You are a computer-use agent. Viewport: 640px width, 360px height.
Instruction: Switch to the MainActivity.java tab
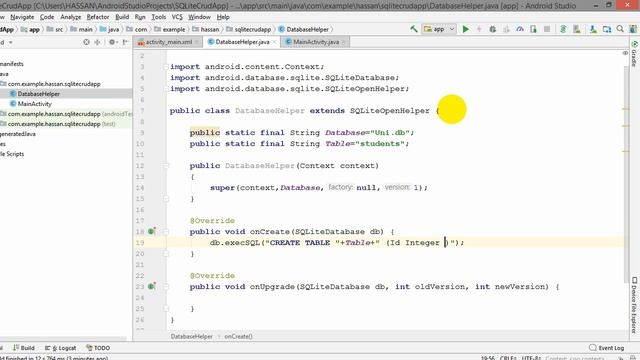[316, 42]
